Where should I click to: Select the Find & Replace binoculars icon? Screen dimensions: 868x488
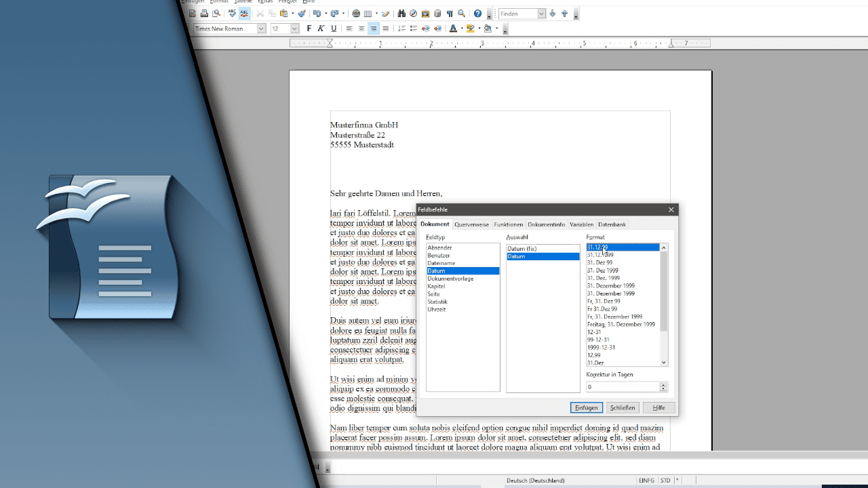coord(401,13)
